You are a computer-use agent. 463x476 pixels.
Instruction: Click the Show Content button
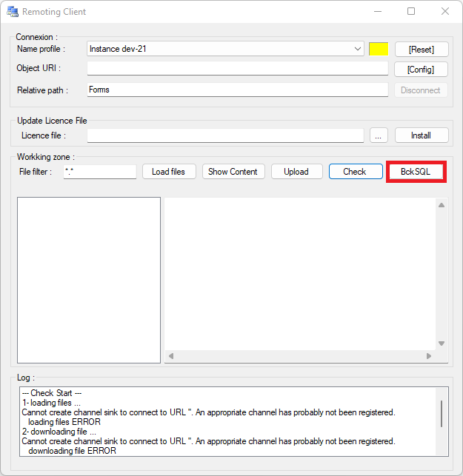tap(233, 172)
